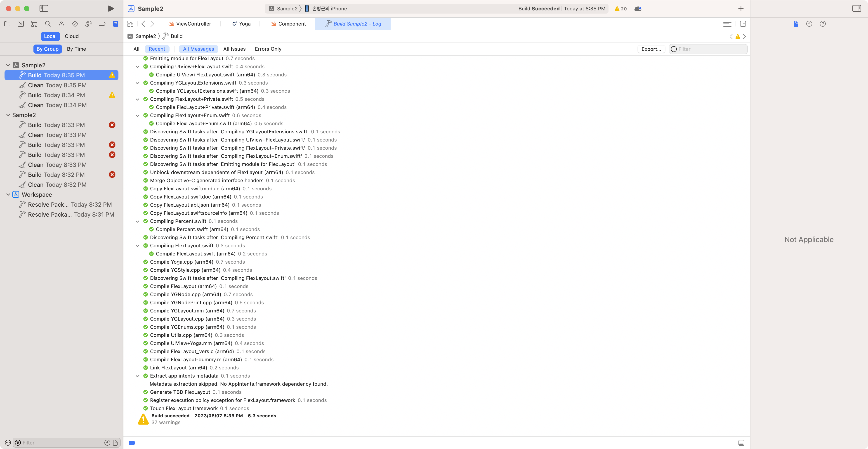Image resolution: width=868 pixels, height=449 pixels.
Task: Toggle the left navigator sidebar
Action: (x=44, y=8)
